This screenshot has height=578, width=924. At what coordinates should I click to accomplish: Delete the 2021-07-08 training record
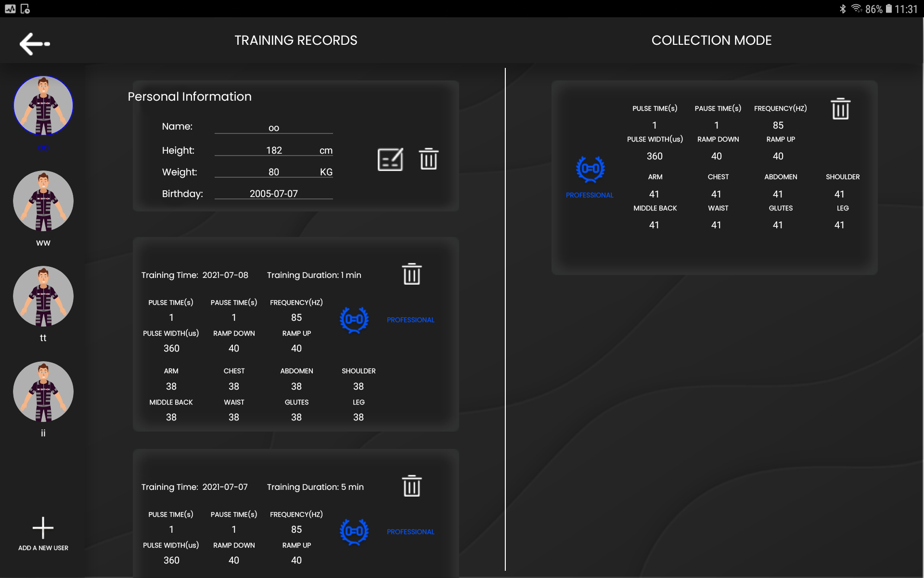click(411, 274)
